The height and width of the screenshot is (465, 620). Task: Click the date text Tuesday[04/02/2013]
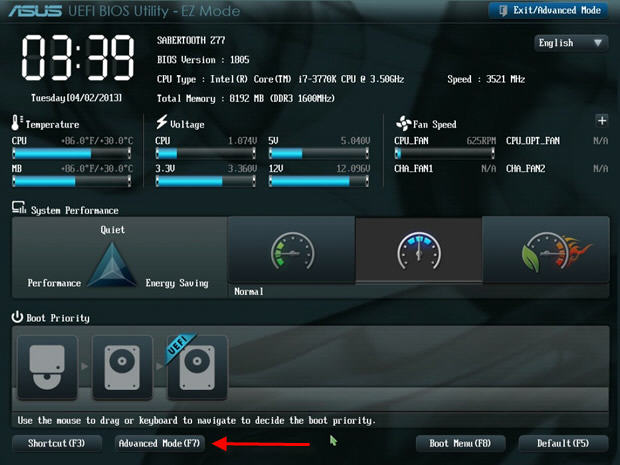coord(77,98)
